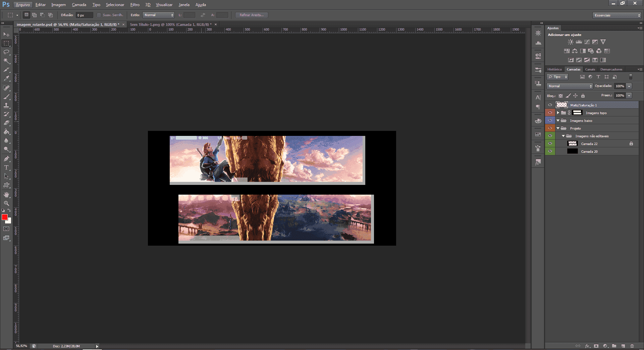Select the Magic Wand tool
Viewport: 644px width, 350px height.
click(6, 61)
